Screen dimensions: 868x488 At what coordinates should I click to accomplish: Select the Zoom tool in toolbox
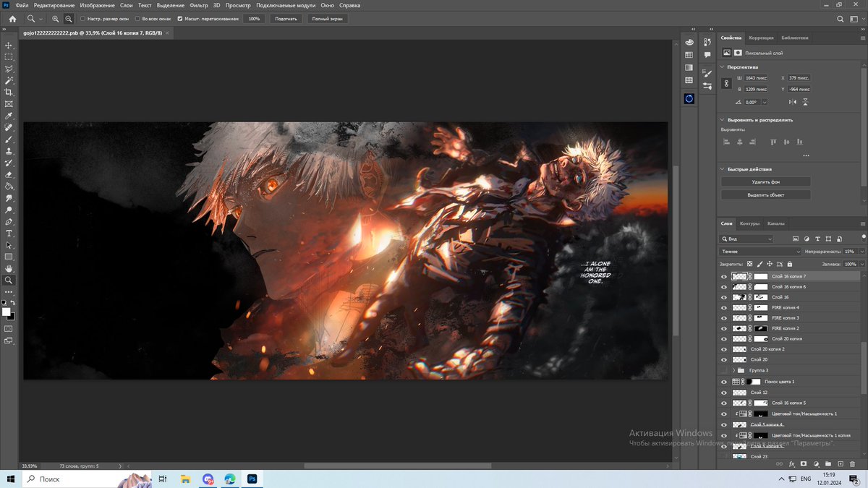click(x=9, y=280)
